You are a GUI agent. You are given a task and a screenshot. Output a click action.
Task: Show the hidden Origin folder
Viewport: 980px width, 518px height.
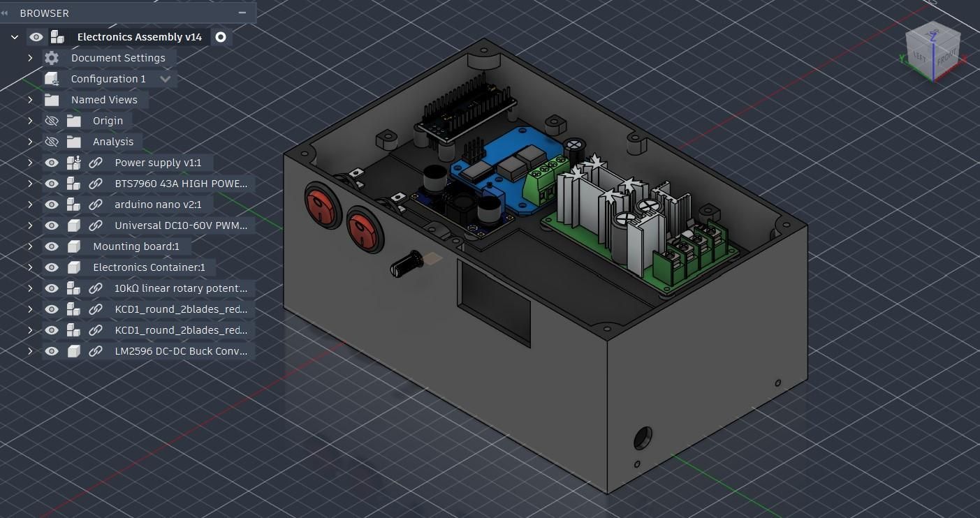click(52, 121)
